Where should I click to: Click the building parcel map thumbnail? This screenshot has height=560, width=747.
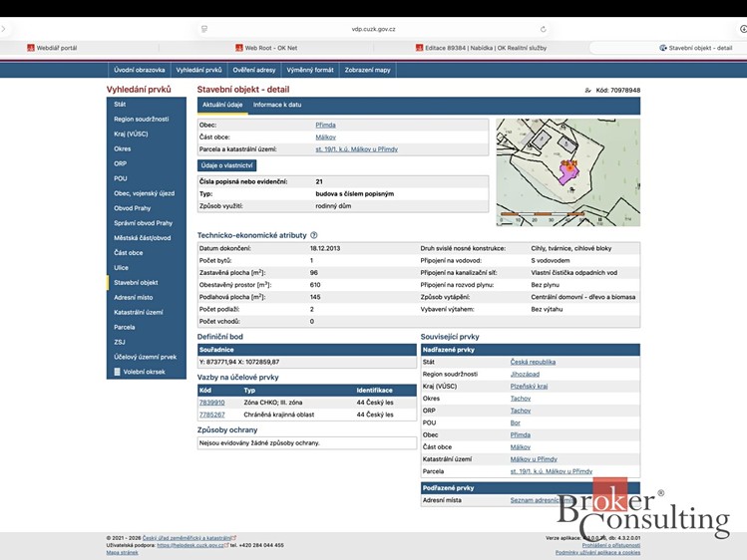point(567,172)
